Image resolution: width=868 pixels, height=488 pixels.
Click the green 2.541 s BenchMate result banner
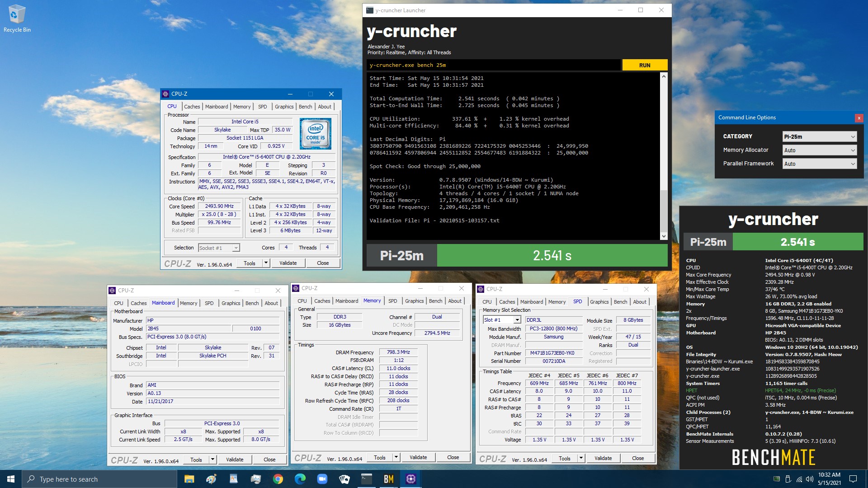pyautogui.click(x=797, y=242)
